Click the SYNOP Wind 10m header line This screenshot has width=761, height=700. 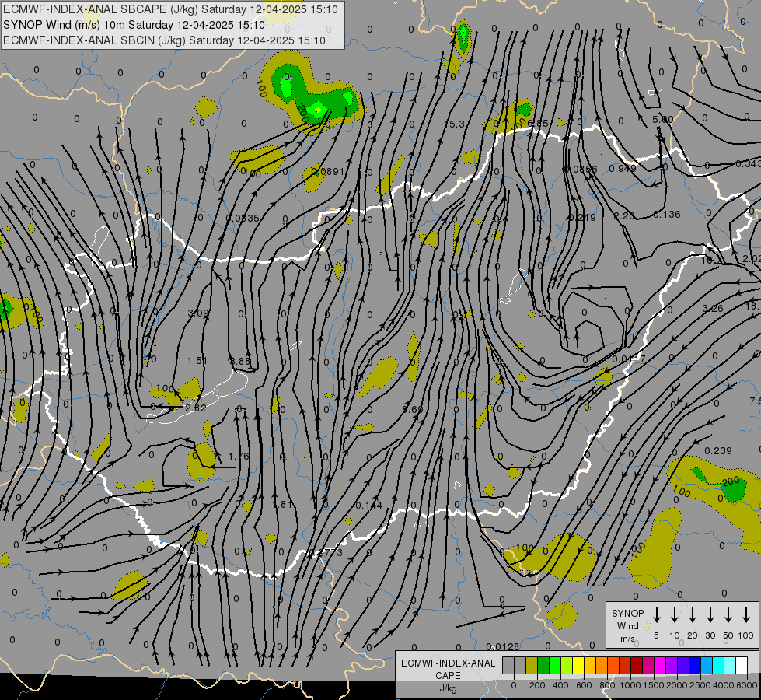click(x=134, y=25)
